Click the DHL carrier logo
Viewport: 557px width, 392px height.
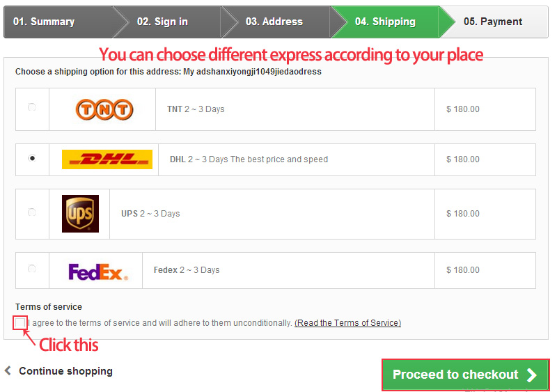[107, 159]
